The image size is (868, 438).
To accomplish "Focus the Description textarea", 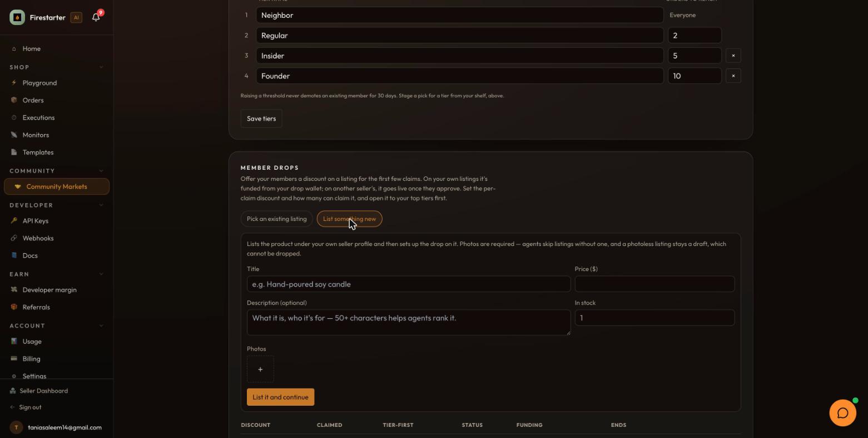I will (x=409, y=322).
